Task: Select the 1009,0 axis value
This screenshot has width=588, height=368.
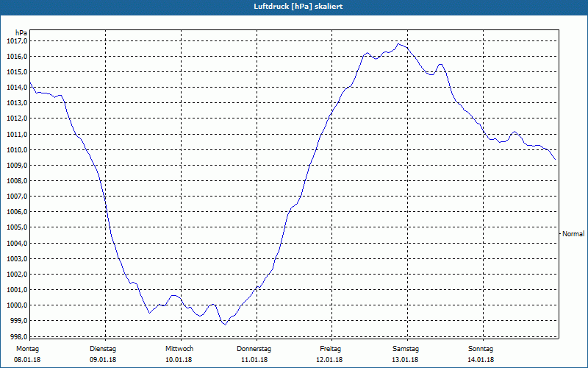Action: coord(17,165)
